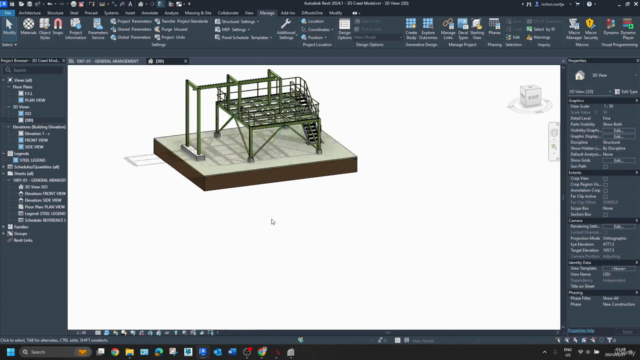Toggle the Sun Path checkbox
This screenshot has height=360, width=640.
click(x=605, y=167)
